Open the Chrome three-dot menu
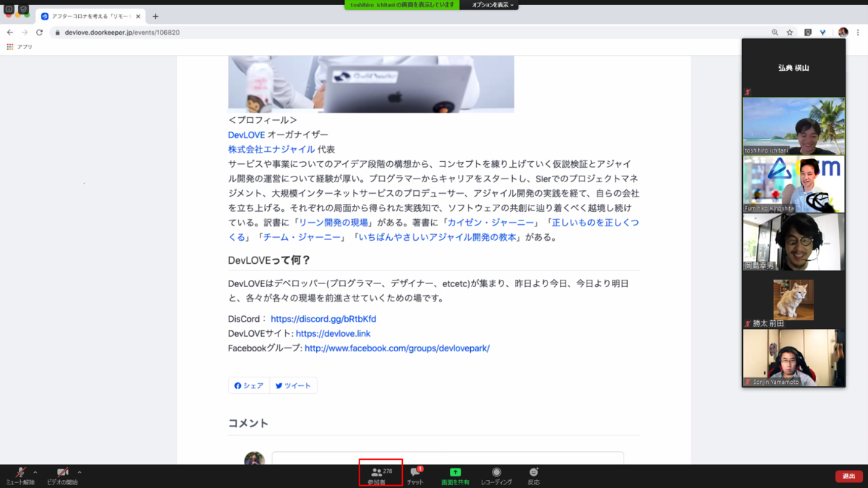Screen dimensions: 868x488 [x=859, y=33]
